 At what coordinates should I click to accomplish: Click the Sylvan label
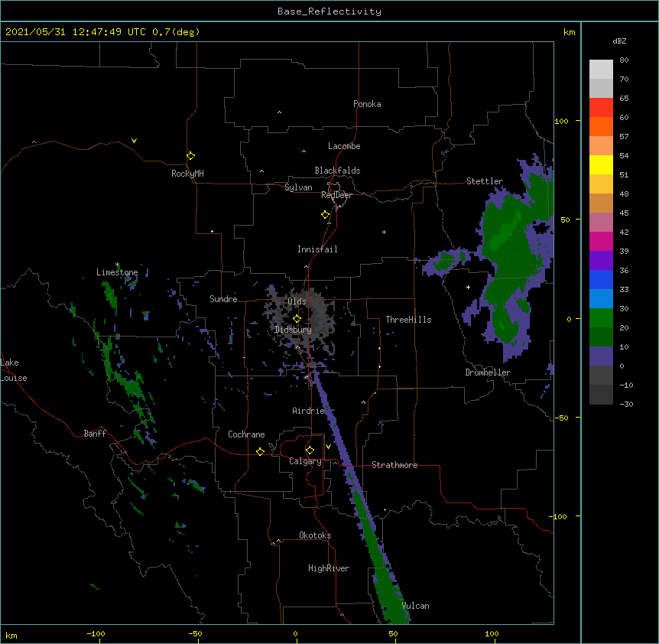coord(298,187)
